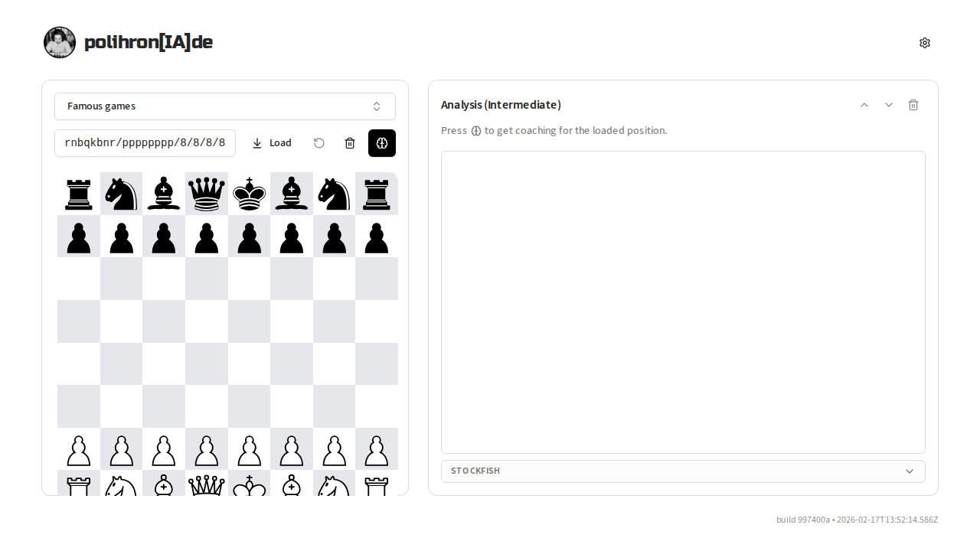Delete the analysis using the panel trash icon

pyautogui.click(x=913, y=105)
